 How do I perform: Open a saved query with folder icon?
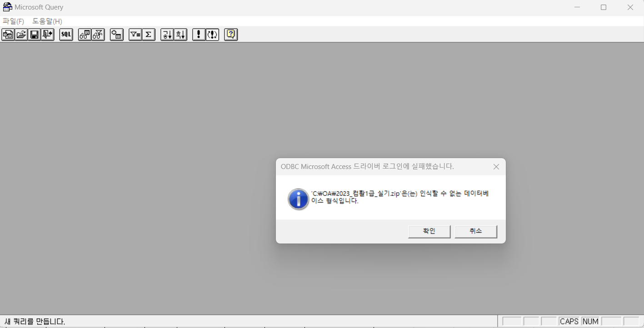pos(21,35)
